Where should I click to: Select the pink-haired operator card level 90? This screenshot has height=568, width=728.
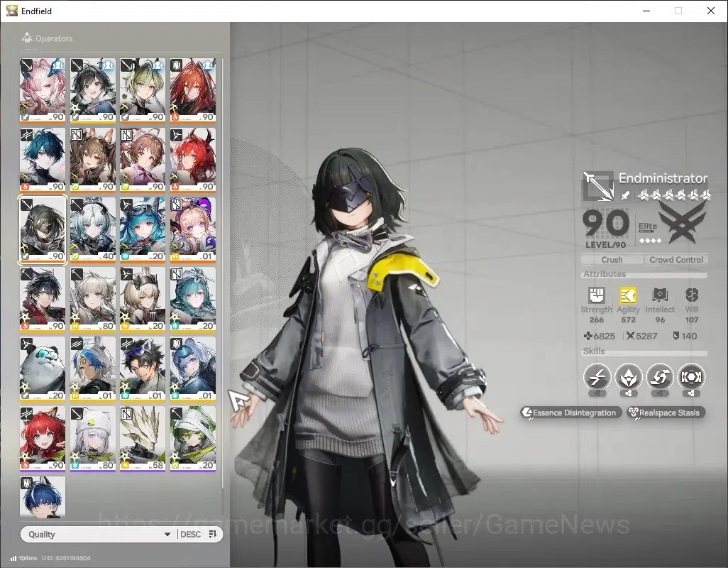tap(43, 90)
